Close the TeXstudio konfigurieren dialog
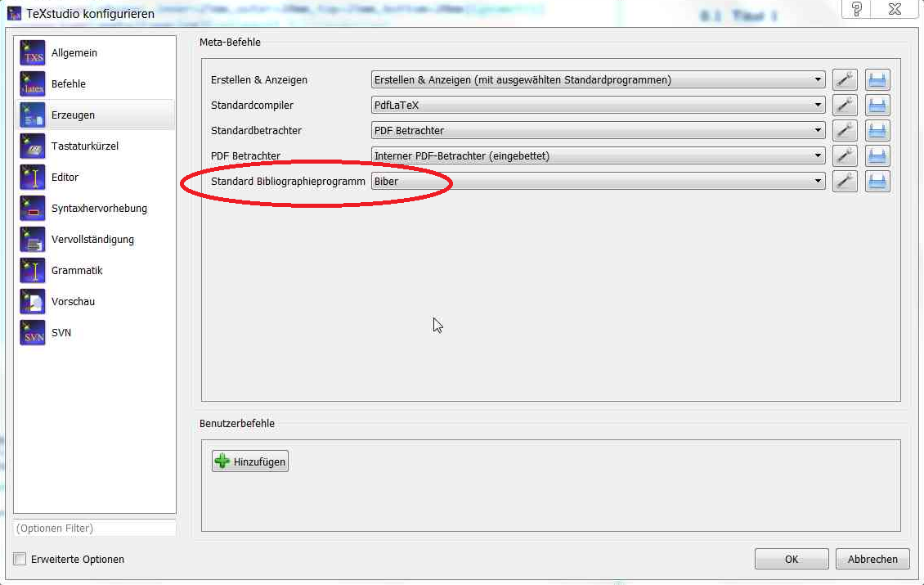924x585 pixels. 895,9
